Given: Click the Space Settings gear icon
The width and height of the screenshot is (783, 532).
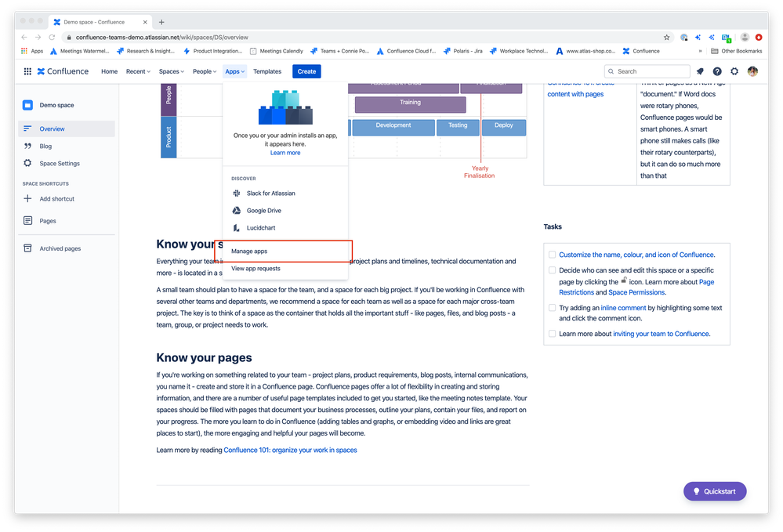Looking at the screenshot, I should click(x=27, y=163).
